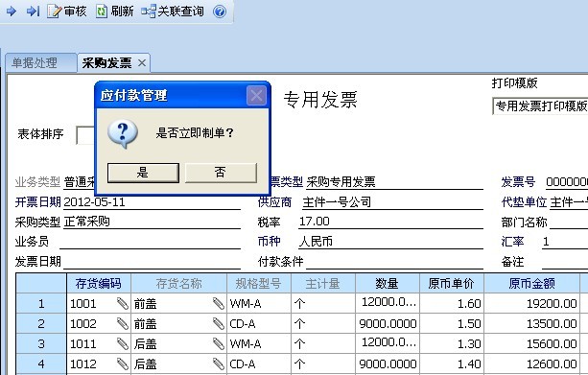The image size is (588, 375).
Task: Select row number 3 header
Action: 41,343
